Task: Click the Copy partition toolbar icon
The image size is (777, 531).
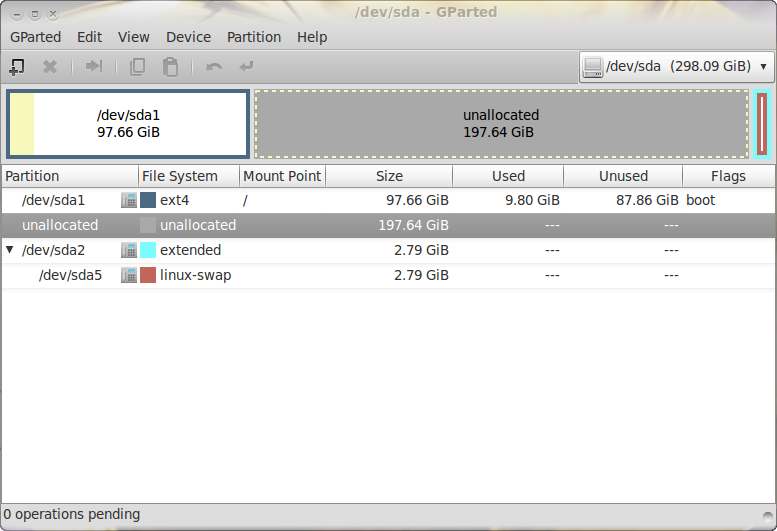Action: 137,66
